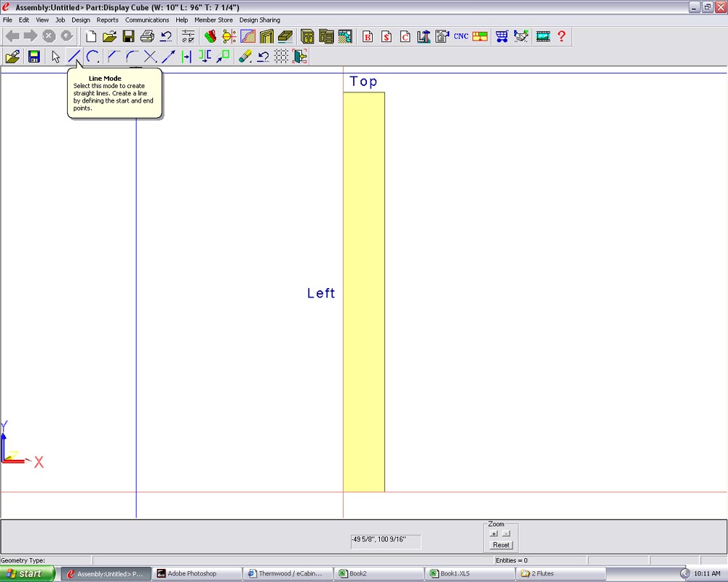Click the printer icon
Image resolution: width=728 pixels, height=582 pixels.
pos(147,36)
